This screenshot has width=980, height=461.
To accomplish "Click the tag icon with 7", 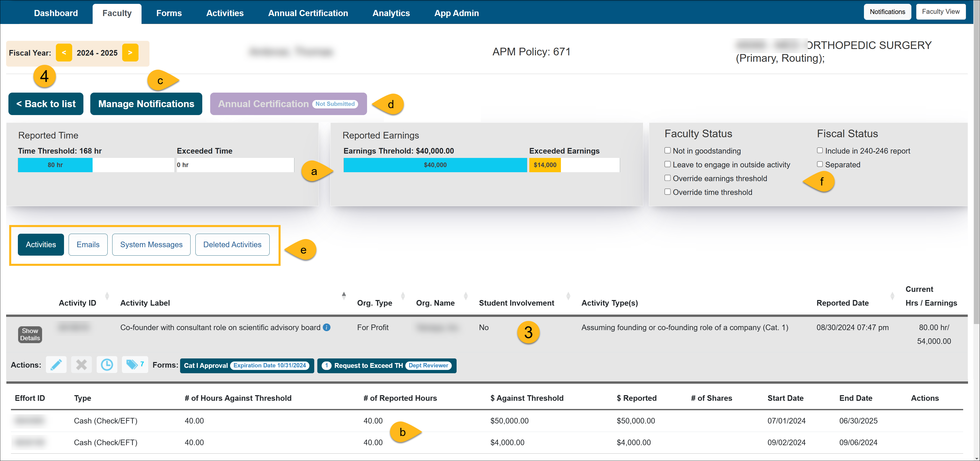I will coord(134,365).
